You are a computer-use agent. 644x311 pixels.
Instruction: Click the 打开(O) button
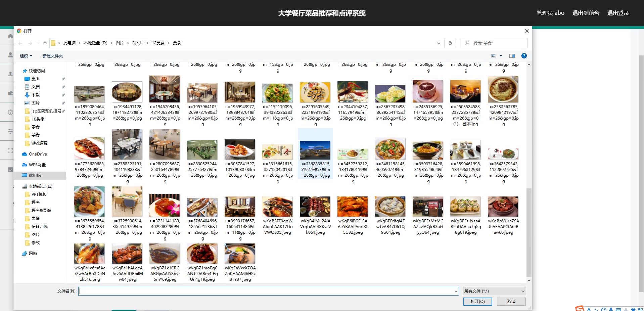tap(477, 302)
